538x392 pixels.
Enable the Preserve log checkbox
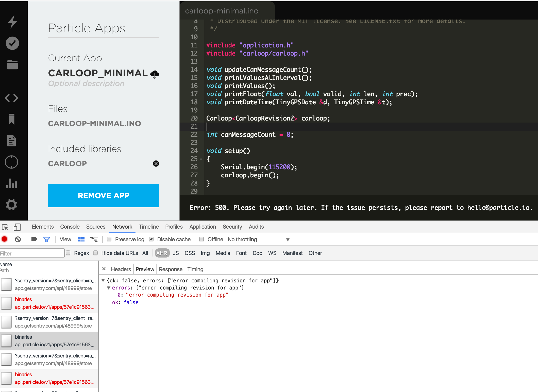109,239
